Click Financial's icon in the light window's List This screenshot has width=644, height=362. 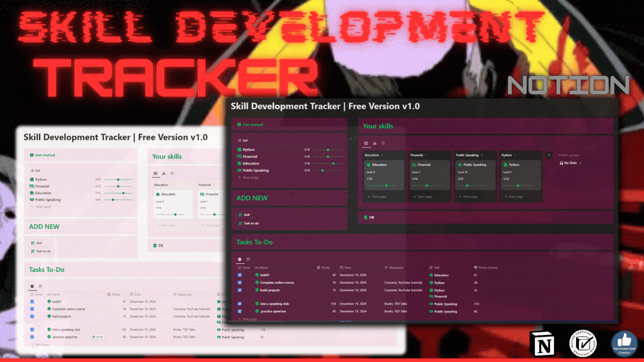(32, 186)
